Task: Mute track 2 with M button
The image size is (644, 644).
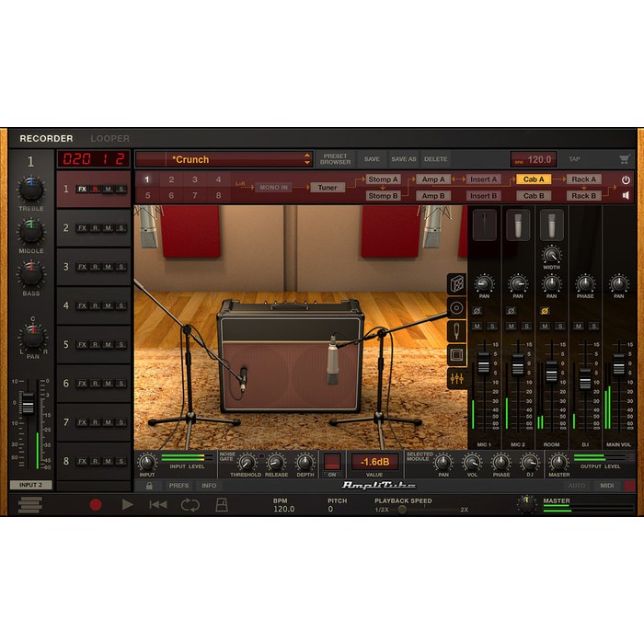Action: coord(108,228)
